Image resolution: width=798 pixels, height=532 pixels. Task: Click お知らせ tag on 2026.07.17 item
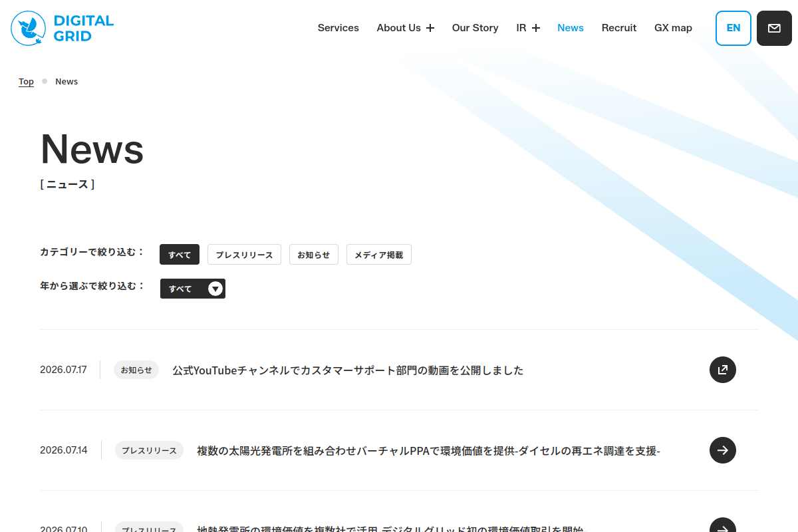click(136, 370)
